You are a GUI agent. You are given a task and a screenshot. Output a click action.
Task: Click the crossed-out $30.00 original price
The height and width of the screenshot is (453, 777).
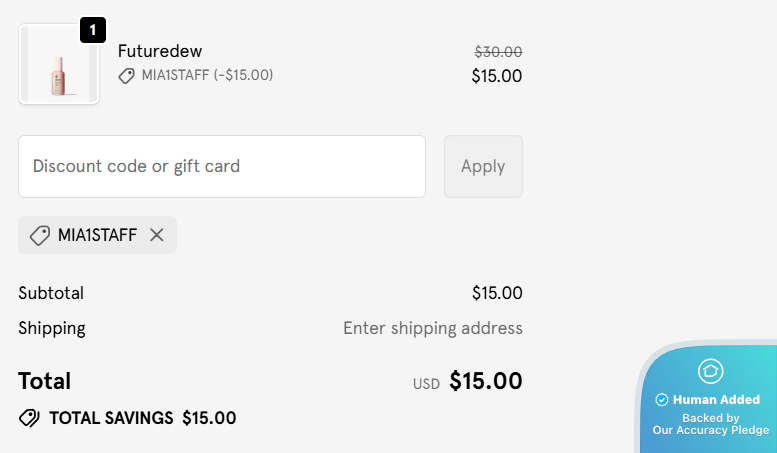pos(497,52)
